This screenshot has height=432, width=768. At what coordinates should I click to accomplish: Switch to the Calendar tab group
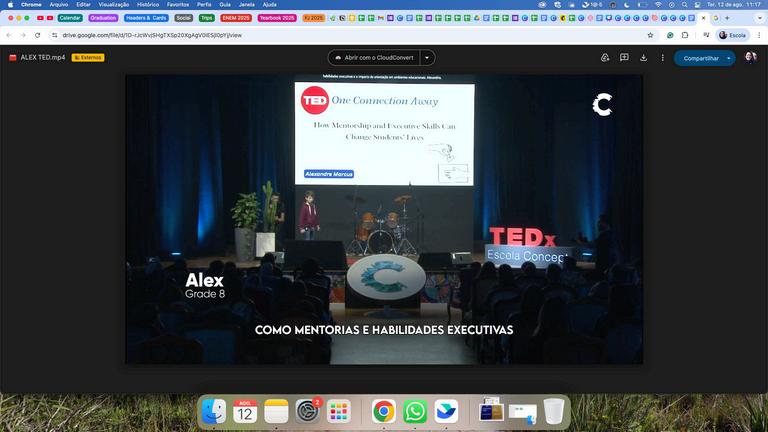point(70,18)
